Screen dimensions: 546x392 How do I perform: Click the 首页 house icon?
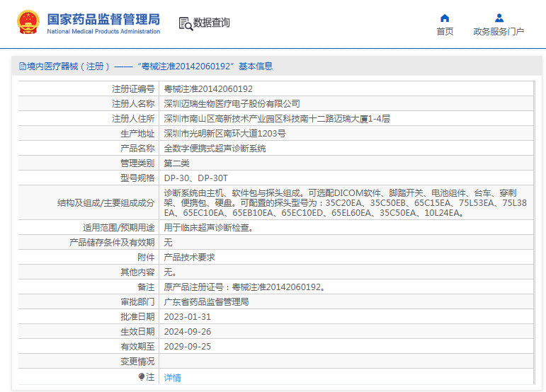445,18
